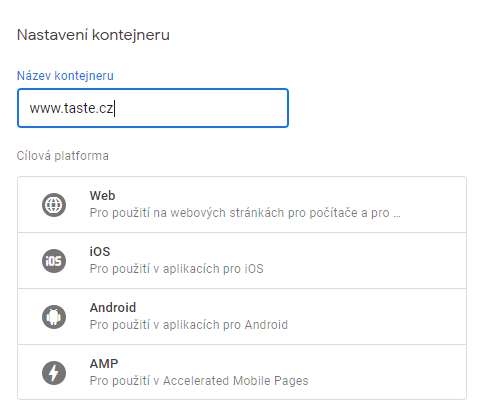This screenshot has width=486, height=410.
Task: Click the Nastavení kontejneru heading
Action: (x=93, y=35)
